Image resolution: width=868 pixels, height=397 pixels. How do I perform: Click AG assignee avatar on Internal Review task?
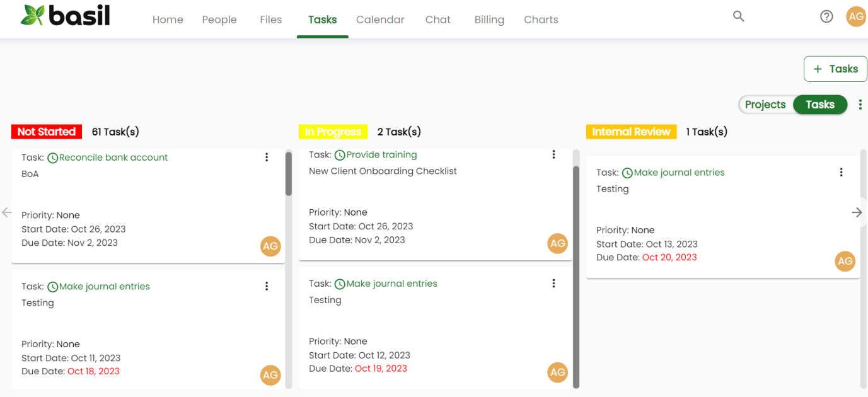(845, 261)
